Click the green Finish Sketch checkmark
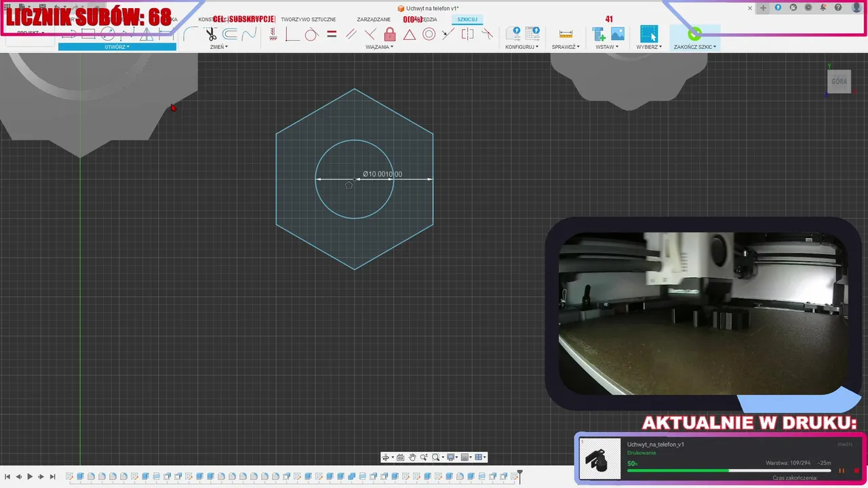Screen dimensions: 868x488 click(694, 34)
